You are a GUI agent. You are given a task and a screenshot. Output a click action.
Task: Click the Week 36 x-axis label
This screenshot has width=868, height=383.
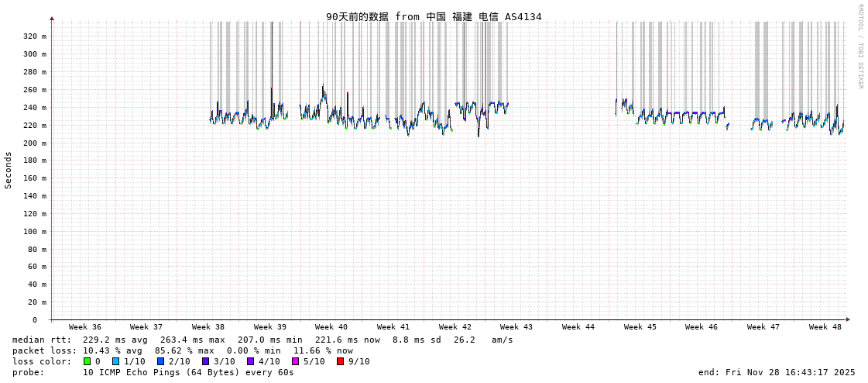(x=84, y=327)
